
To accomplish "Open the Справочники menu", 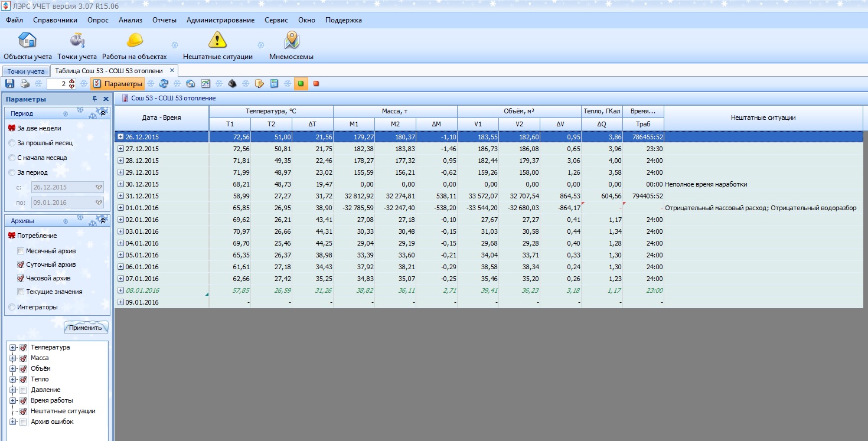I will point(55,20).
